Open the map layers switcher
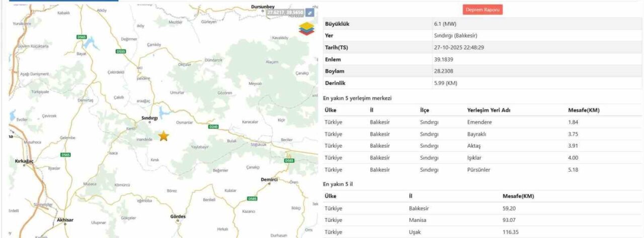Screen dimensions: 644x238 (305, 29)
